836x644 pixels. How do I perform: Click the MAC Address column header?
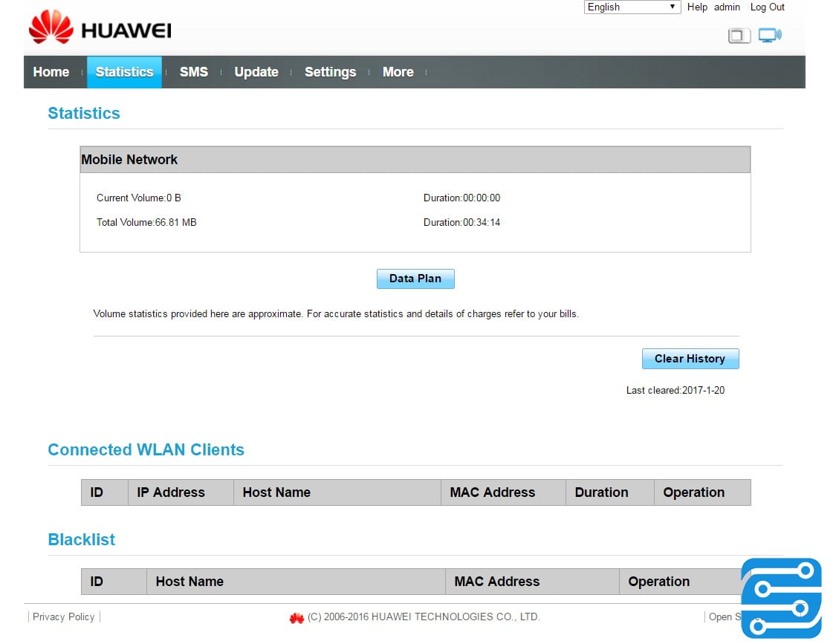click(492, 492)
